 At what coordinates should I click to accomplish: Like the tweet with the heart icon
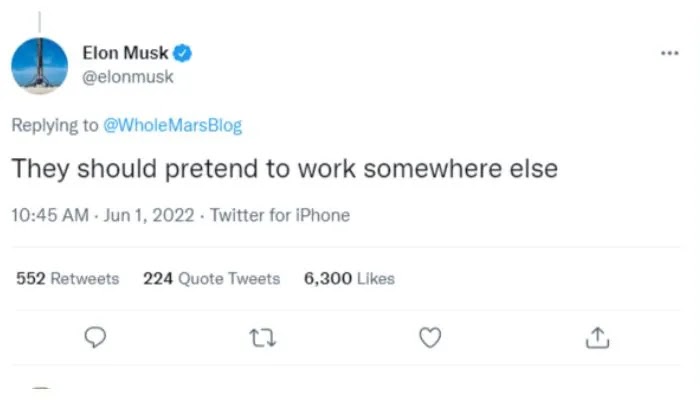pos(430,339)
